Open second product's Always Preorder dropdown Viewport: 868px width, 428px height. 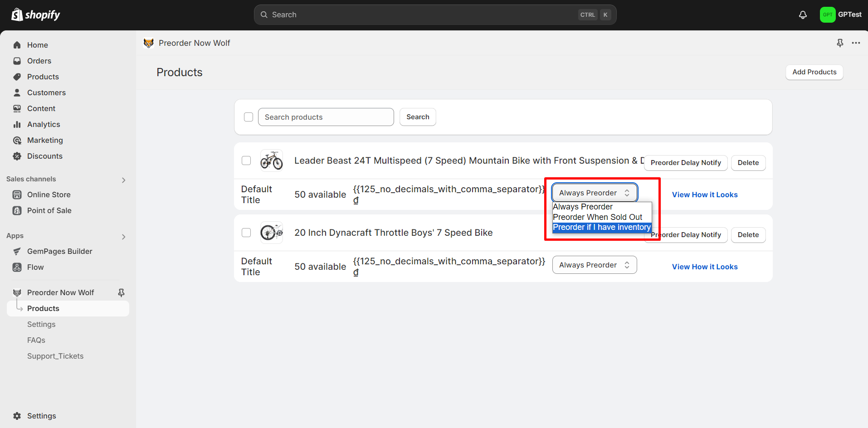pos(594,265)
